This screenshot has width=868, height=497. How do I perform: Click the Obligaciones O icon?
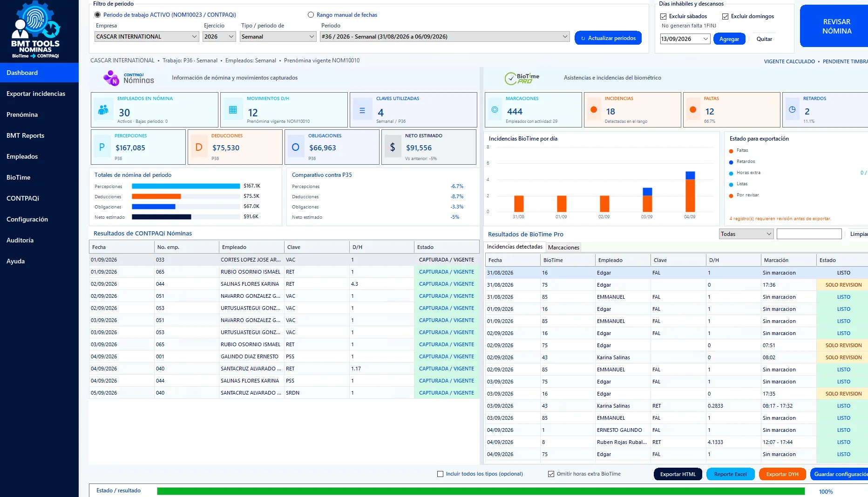[296, 147]
